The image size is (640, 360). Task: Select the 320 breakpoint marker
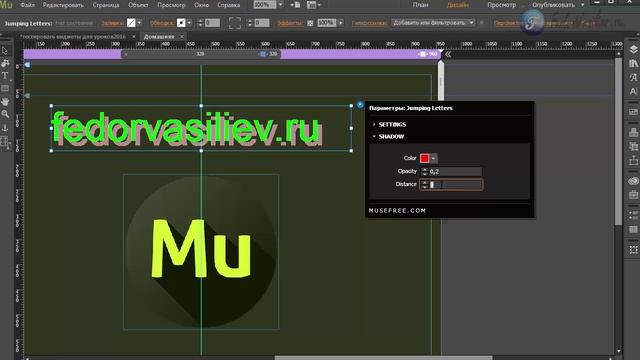(x=268, y=54)
